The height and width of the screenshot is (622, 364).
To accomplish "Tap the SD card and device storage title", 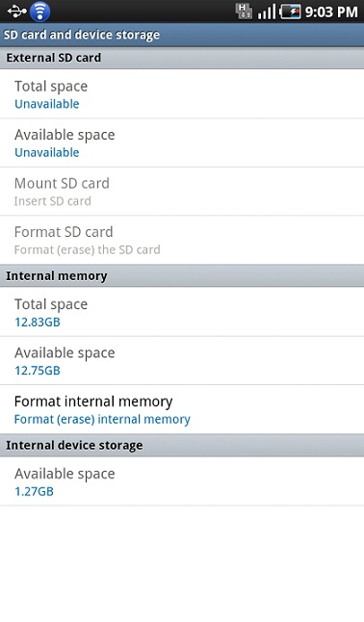I will pyautogui.click(x=82, y=35).
